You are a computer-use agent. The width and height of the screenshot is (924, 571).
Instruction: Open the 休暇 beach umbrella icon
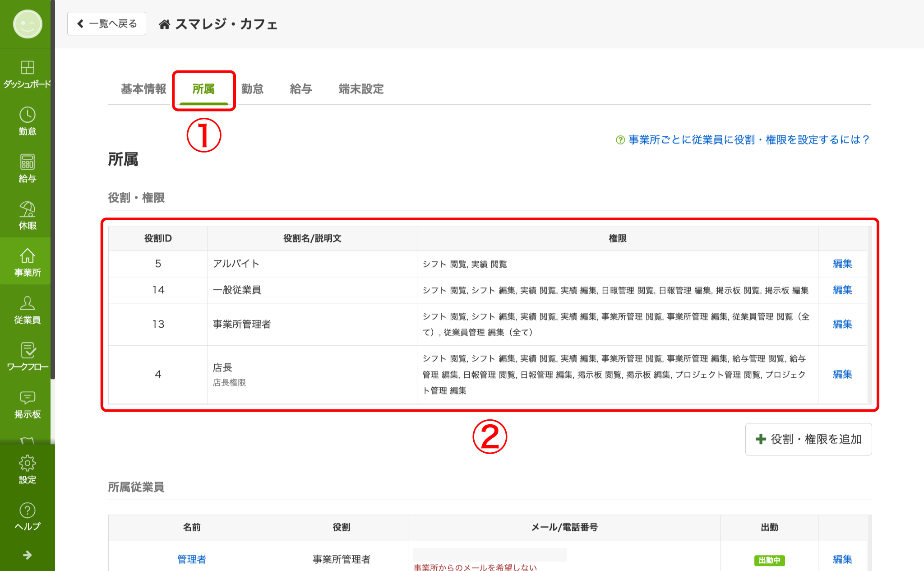click(27, 209)
